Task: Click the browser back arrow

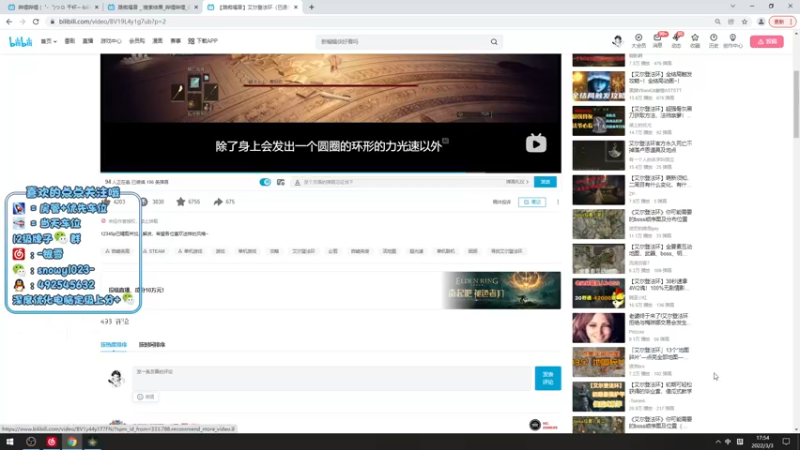Action: (9, 21)
